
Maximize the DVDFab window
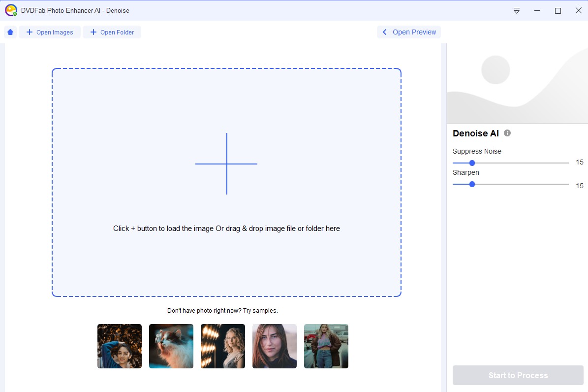557,10
